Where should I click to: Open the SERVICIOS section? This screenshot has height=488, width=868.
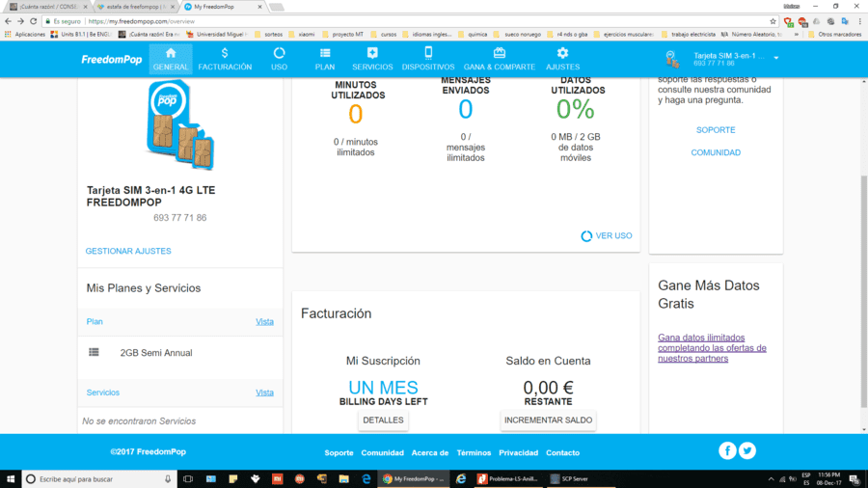tap(372, 59)
